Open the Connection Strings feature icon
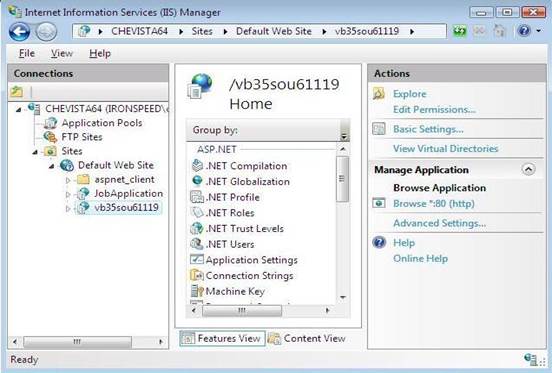Screen dimensions: 552x373 pos(197,275)
